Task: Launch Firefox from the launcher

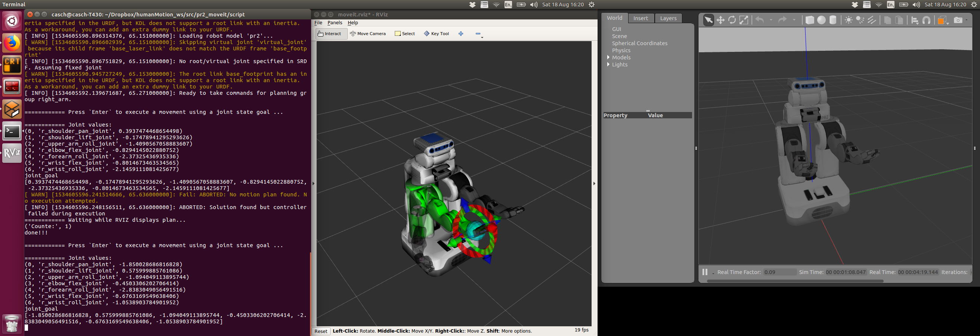Action: coord(12,43)
